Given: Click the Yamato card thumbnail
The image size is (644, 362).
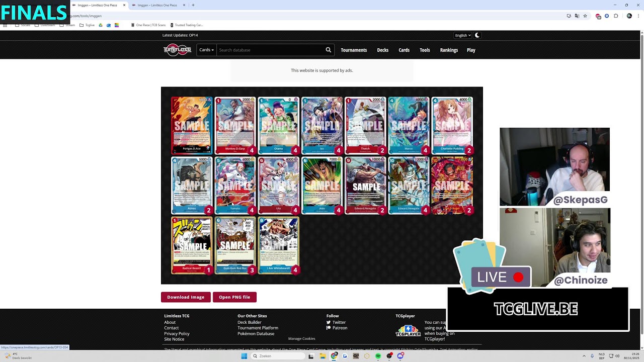Looking at the screenshot, I should (235, 185).
